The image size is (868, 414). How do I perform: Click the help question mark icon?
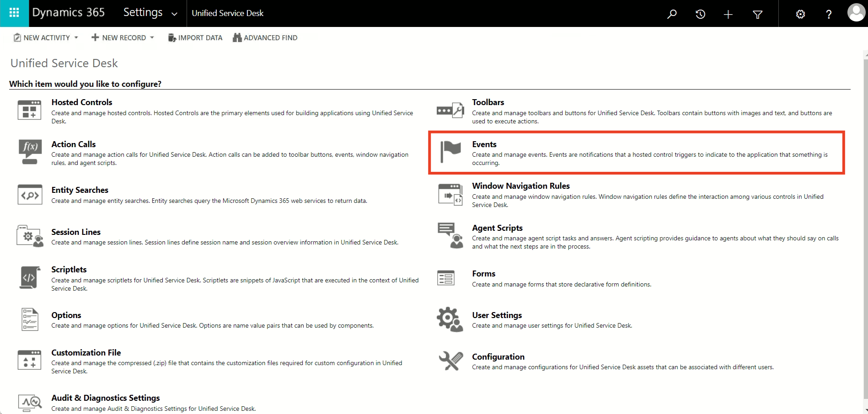pos(829,14)
